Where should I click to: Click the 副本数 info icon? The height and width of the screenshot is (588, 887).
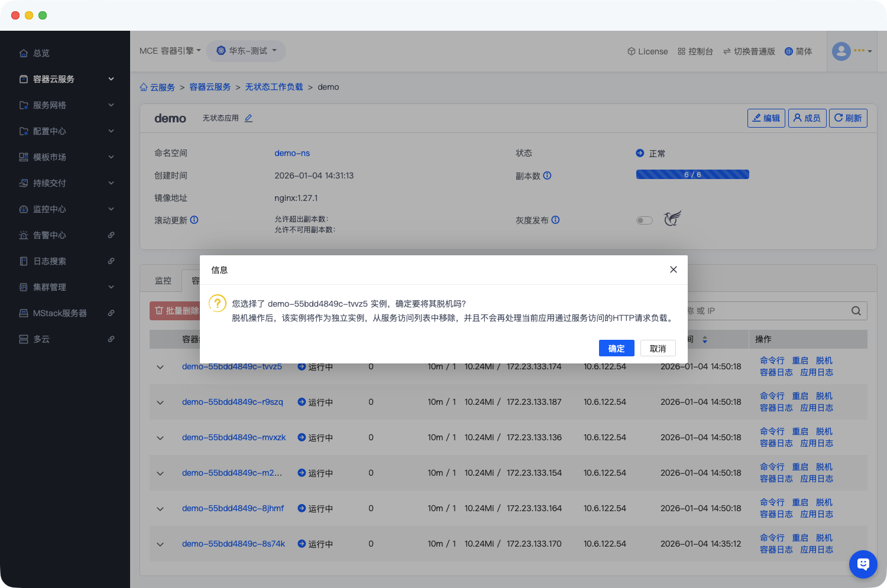(x=547, y=176)
